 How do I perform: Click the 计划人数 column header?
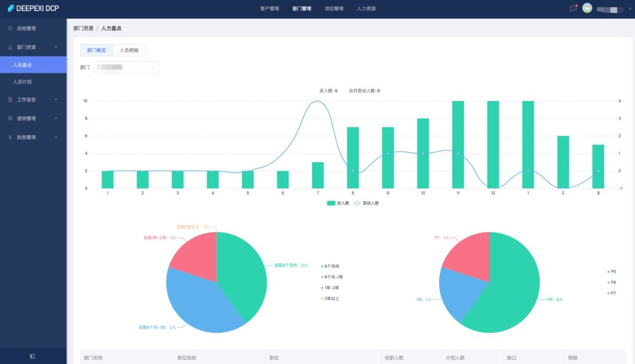[455, 358]
